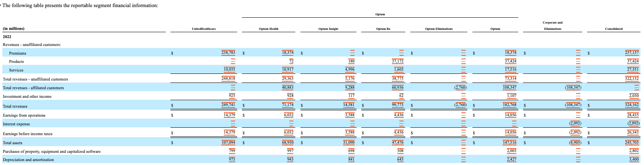Click the Corporate and Eliminations header
The width and height of the screenshot is (644, 165).
[x=553, y=26]
